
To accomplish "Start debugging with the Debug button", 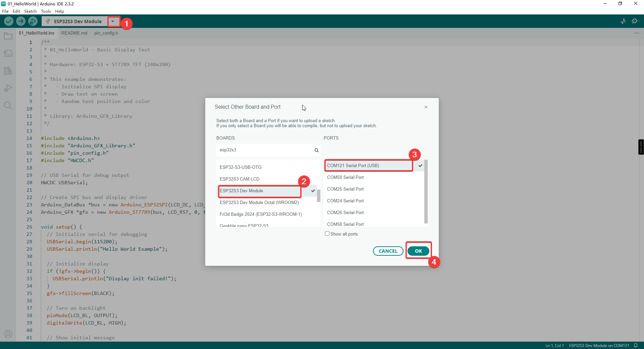I will 33,21.
